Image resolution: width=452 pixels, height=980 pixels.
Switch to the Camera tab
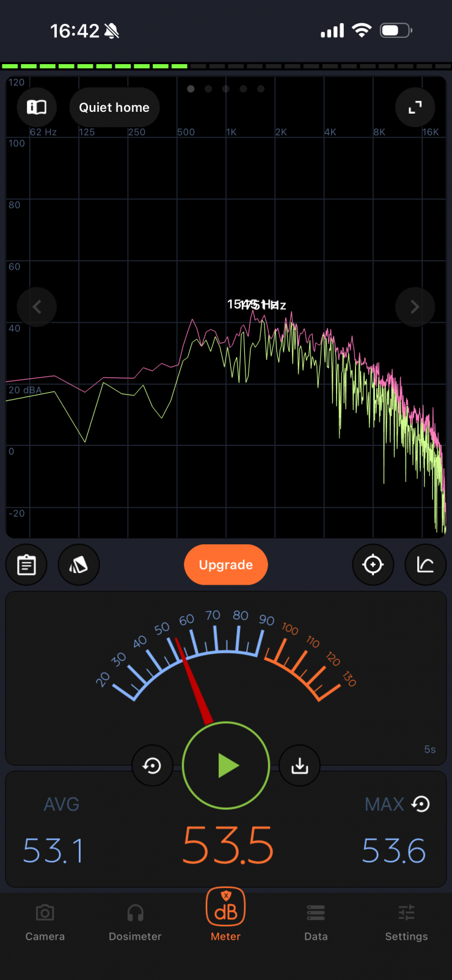click(x=45, y=923)
